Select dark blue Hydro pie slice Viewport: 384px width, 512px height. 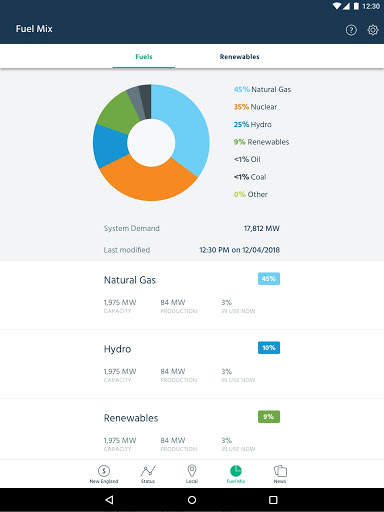108,147
